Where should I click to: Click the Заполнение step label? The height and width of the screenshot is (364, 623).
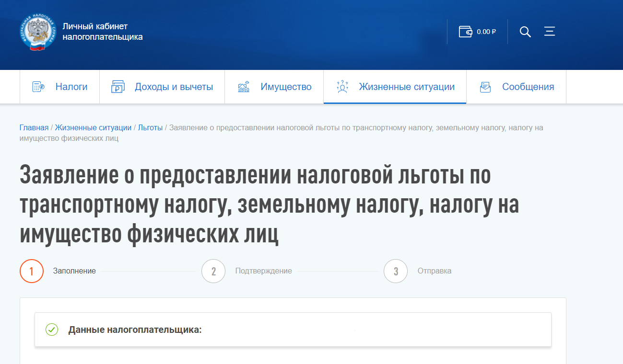coord(74,271)
